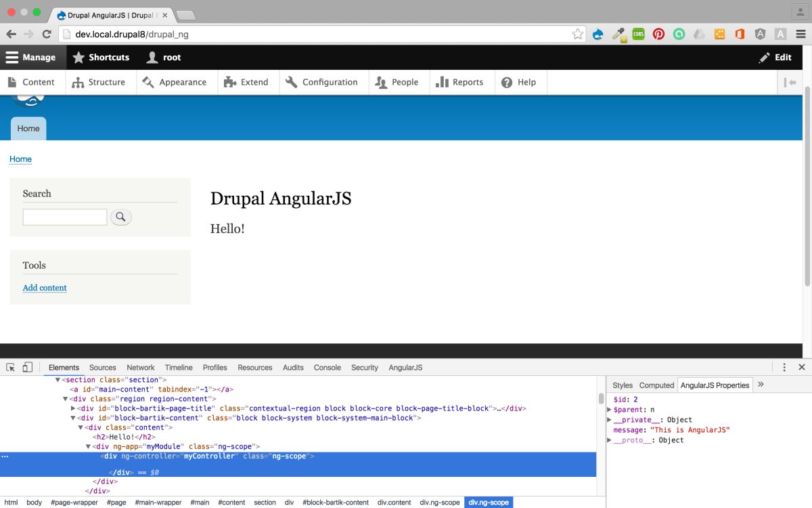
Task: Reload the page with the refresh icon
Action: tap(47, 34)
